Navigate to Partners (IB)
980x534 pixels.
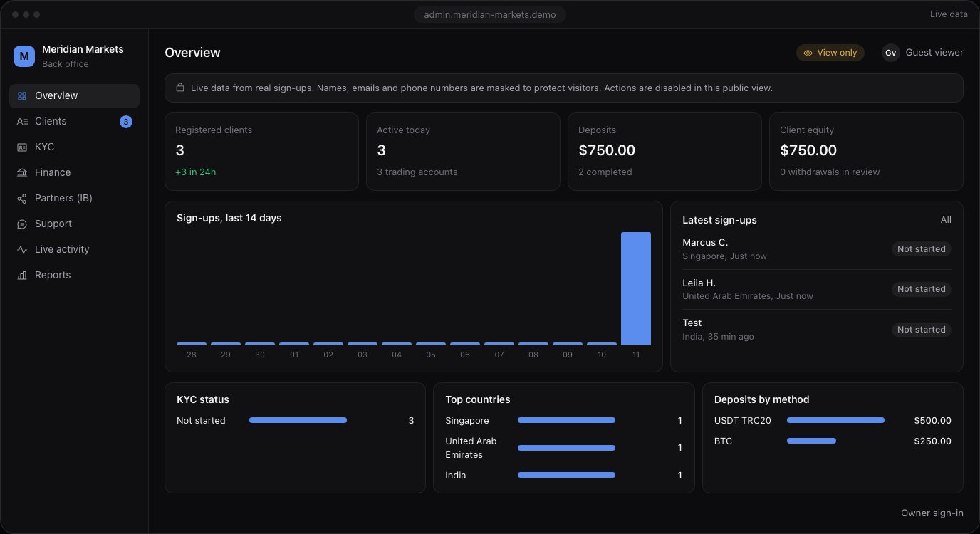(74, 199)
